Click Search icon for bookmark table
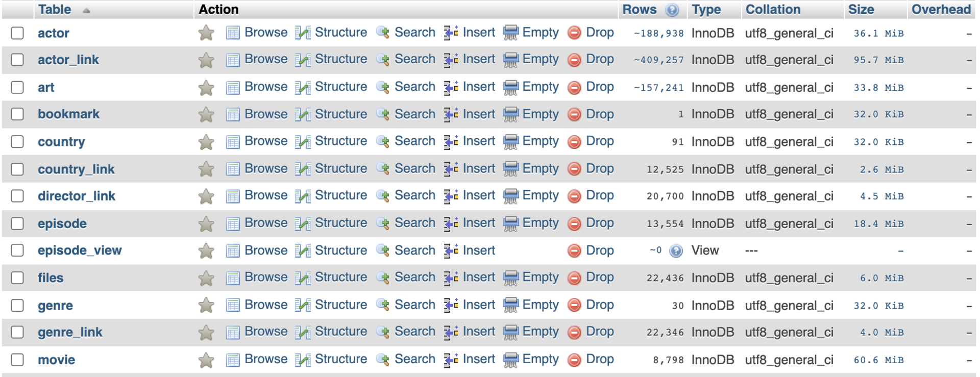 383,114
